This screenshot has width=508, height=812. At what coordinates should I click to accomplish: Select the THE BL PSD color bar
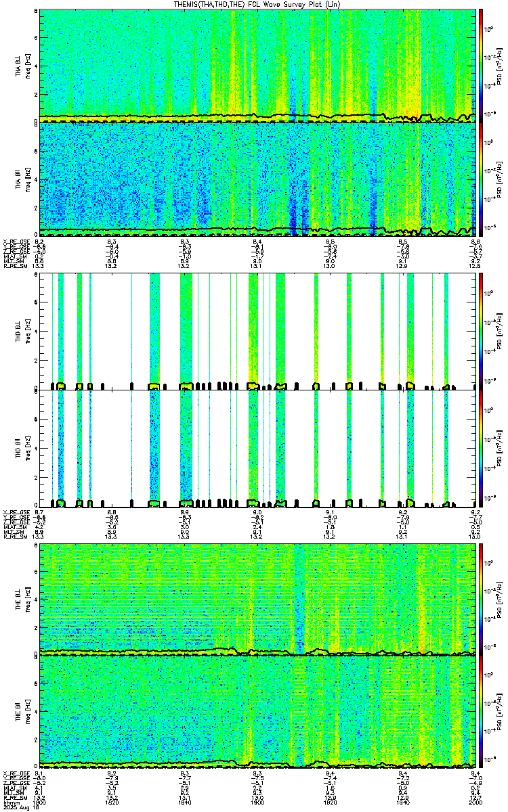(x=482, y=599)
